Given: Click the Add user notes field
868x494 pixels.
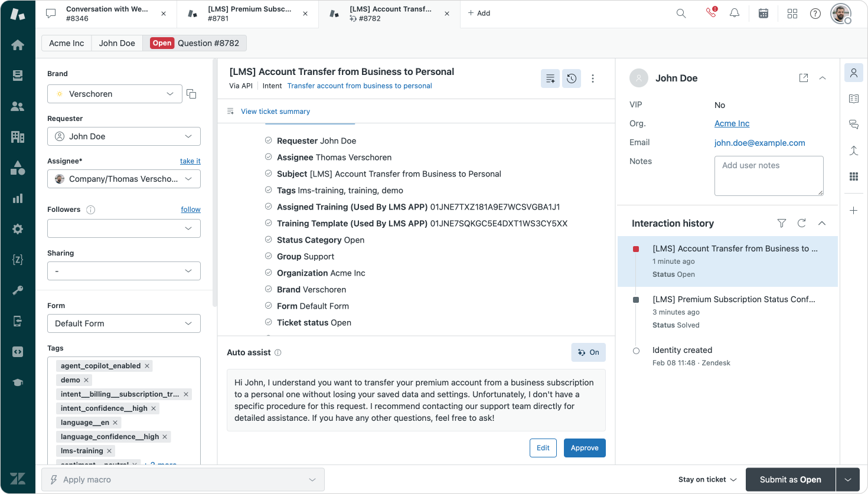Looking at the screenshot, I should 769,176.
